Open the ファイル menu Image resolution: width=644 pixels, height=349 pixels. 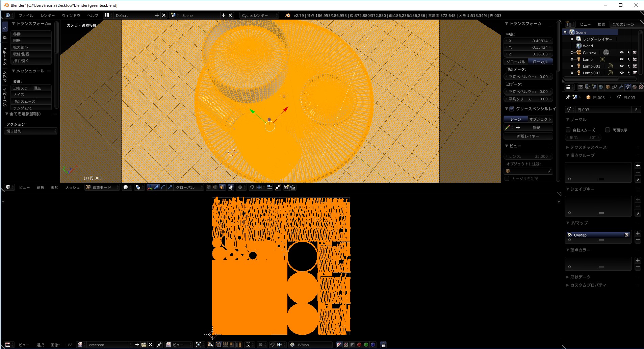26,16
